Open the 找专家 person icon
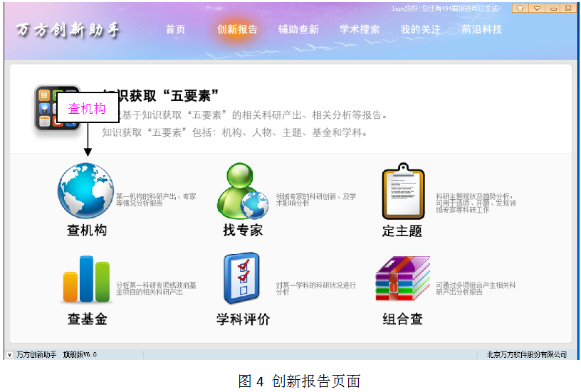This screenshot has height=392, width=581. (x=243, y=191)
